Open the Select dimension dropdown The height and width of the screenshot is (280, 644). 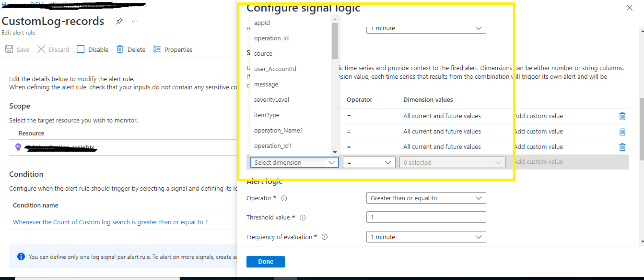coord(294,162)
